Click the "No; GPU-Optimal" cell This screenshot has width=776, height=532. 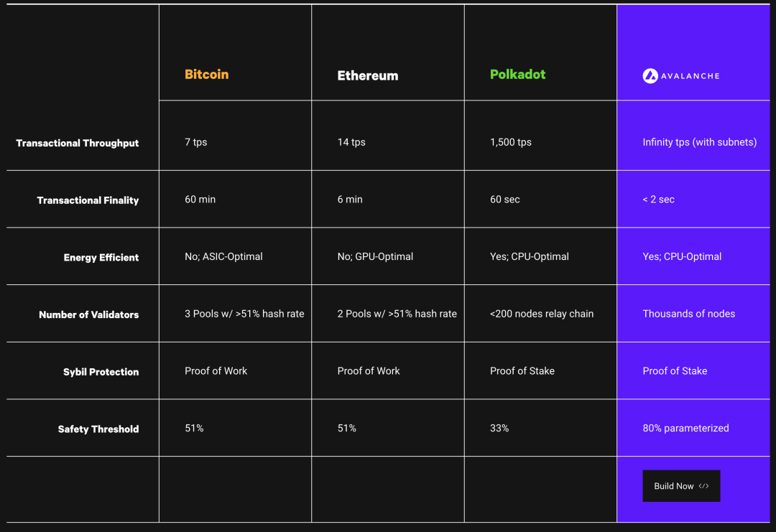click(375, 256)
